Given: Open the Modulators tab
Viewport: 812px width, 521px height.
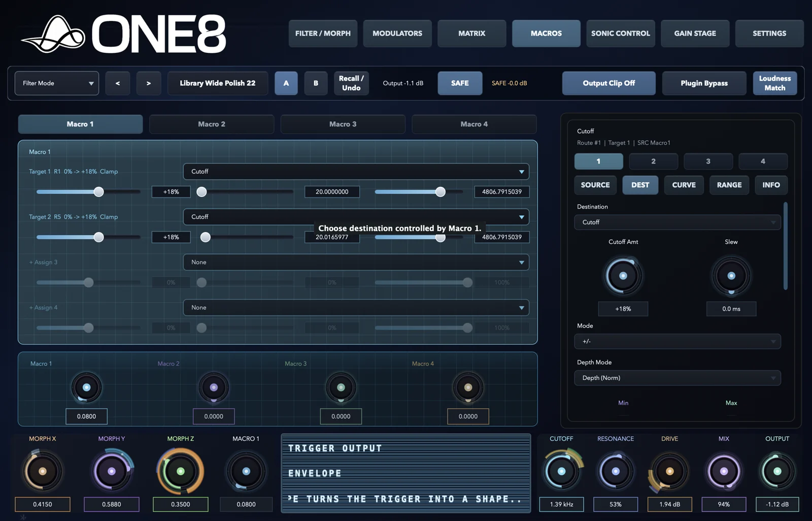Looking at the screenshot, I should pyautogui.click(x=397, y=34).
